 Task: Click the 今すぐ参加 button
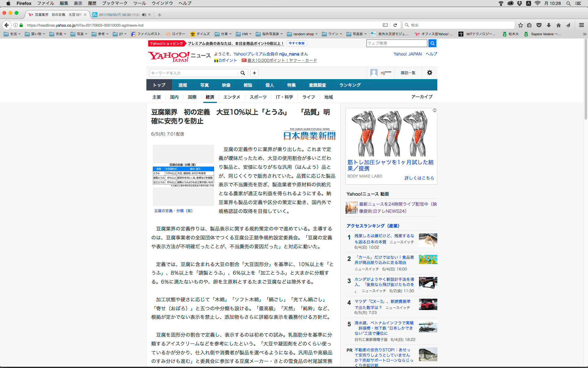(x=296, y=43)
